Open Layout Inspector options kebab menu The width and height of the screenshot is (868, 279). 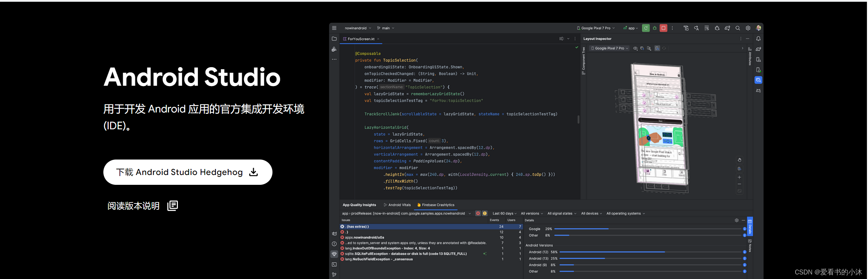click(x=740, y=39)
